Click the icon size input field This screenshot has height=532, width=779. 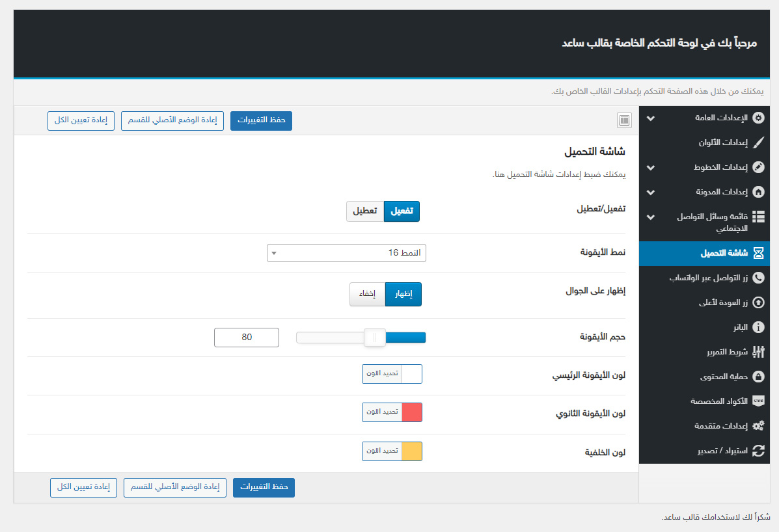point(247,338)
